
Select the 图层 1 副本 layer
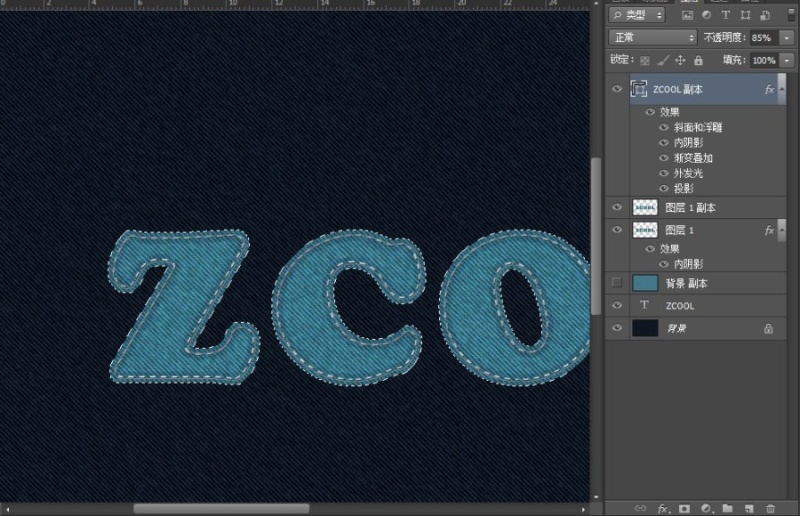coord(700,207)
